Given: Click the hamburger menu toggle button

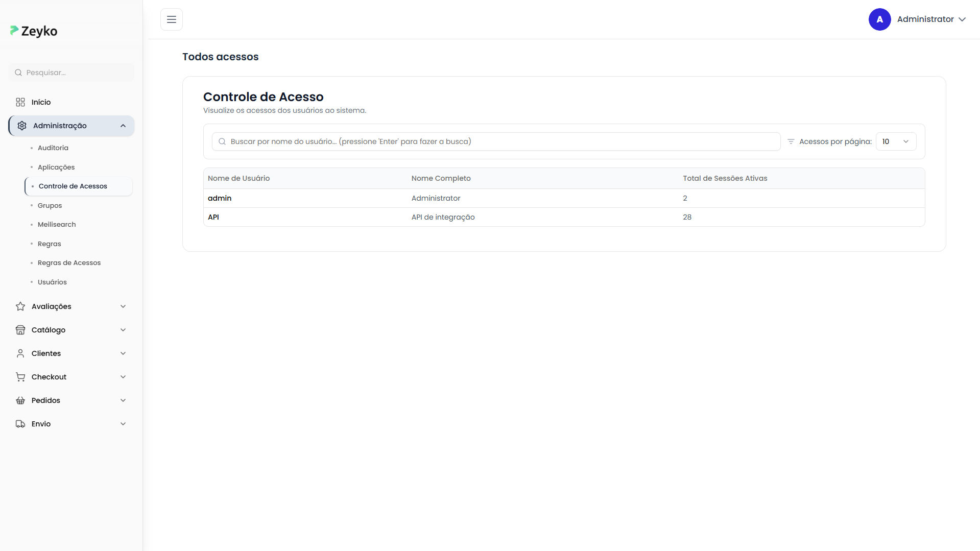Looking at the screenshot, I should click(x=172, y=19).
